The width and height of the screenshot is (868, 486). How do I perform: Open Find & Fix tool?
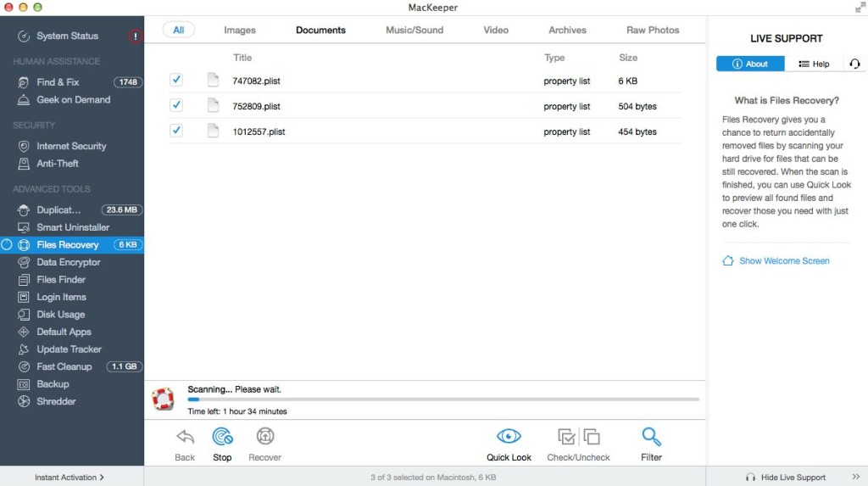[58, 82]
